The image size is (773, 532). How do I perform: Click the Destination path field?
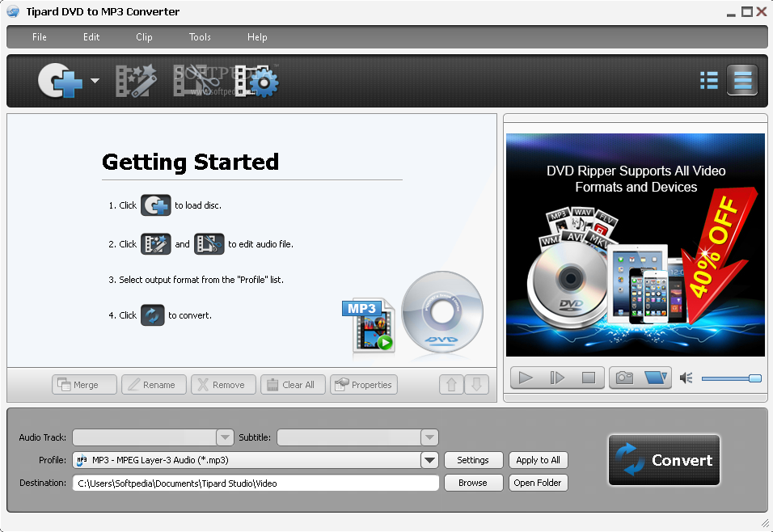(x=256, y=483)
